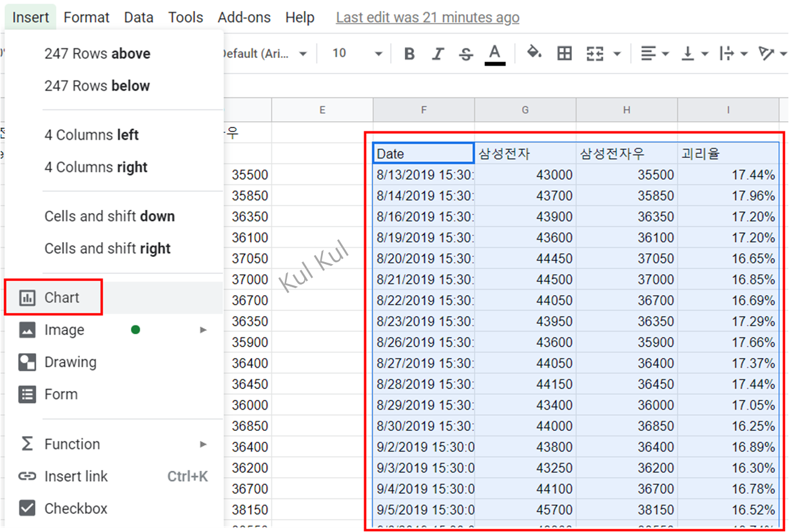
Task: Click the merge cells icon
Action: tap(595, 53)
